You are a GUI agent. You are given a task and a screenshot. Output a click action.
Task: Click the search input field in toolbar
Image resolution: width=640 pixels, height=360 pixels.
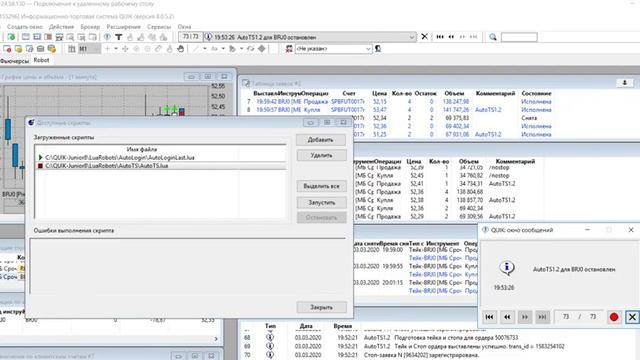[x=519, y=37]
